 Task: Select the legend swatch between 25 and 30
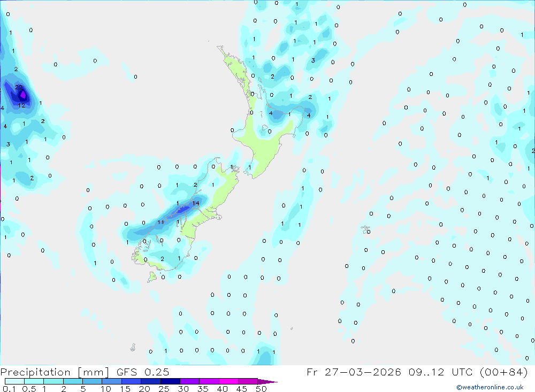(170, 381)
